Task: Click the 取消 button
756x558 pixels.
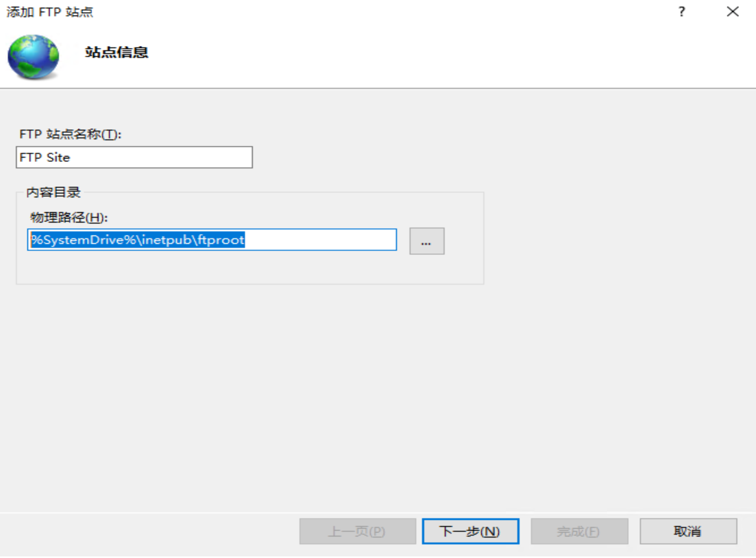Action: 688,531
